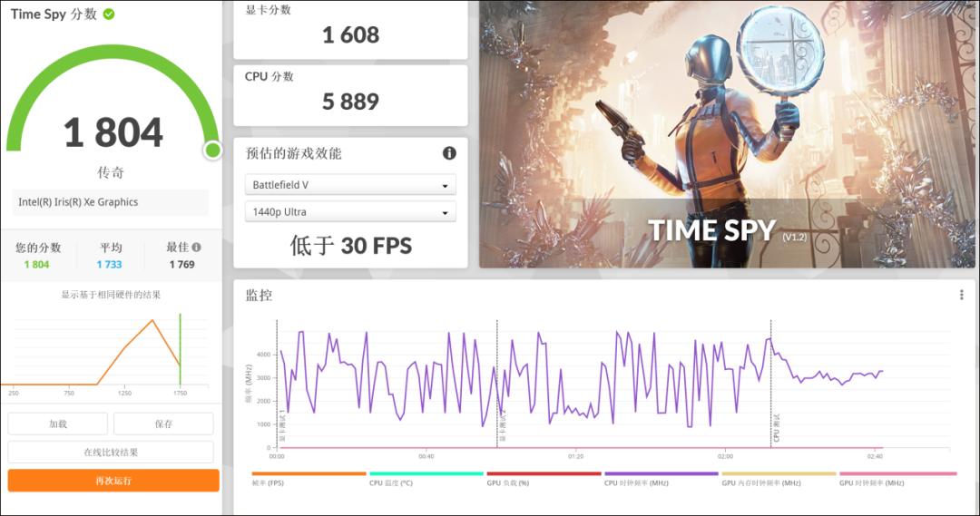Image resolution: width=980 pixels, height=516 pixels.
Task: Toggle the cyan CPU 温度 legend
Action: tap(426, 479)
